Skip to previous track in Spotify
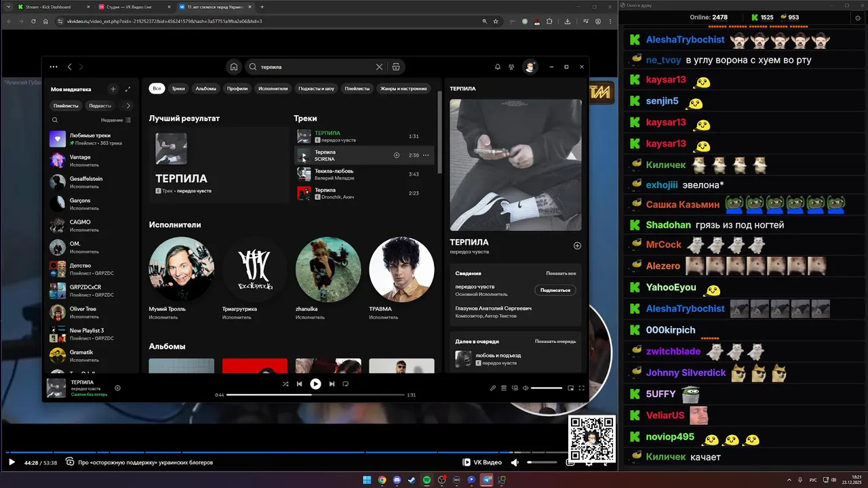This screenshot has width=868, height=488. coord(299,384)
